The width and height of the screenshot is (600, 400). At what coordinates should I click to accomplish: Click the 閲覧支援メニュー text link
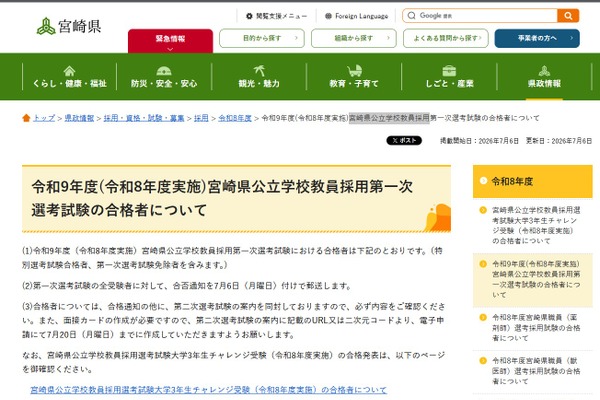point(281,16)
